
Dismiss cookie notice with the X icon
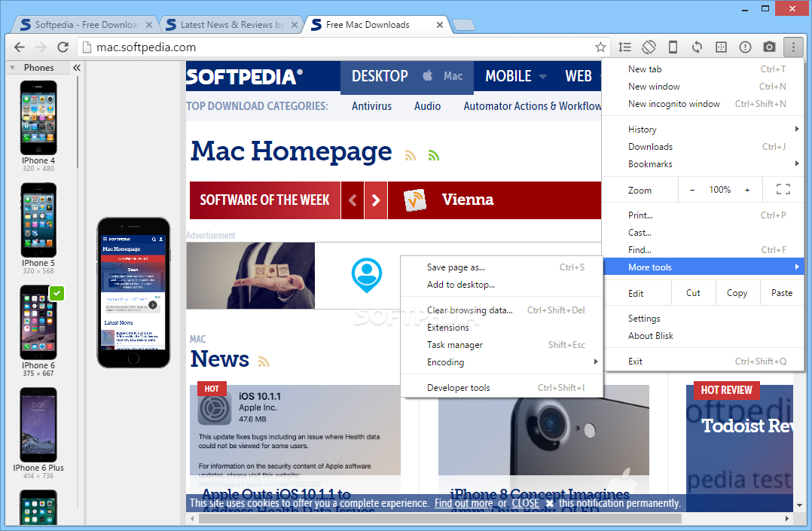549,503
